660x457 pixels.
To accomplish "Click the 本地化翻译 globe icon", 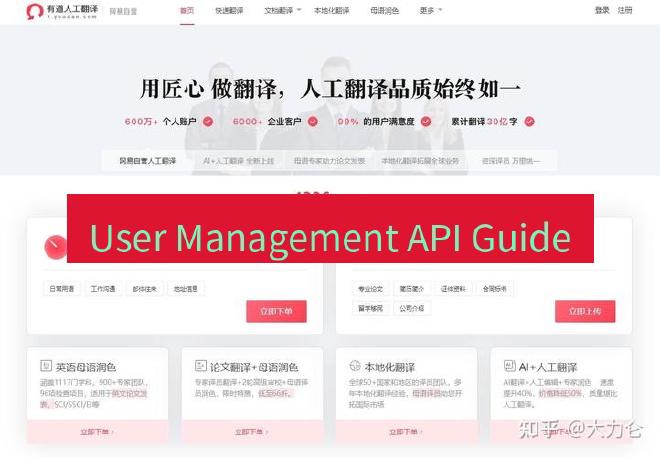I will [x=355, y=365].
